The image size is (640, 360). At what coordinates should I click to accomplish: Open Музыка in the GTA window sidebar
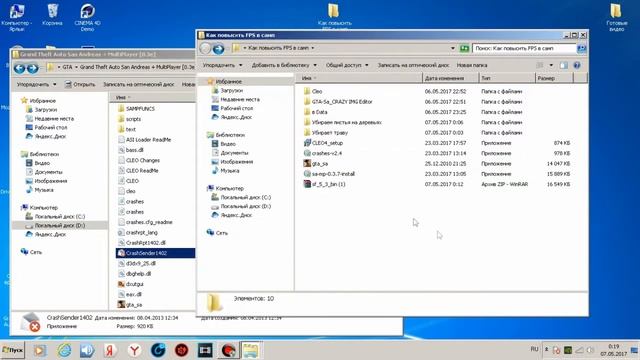click(x=40, y=190)
